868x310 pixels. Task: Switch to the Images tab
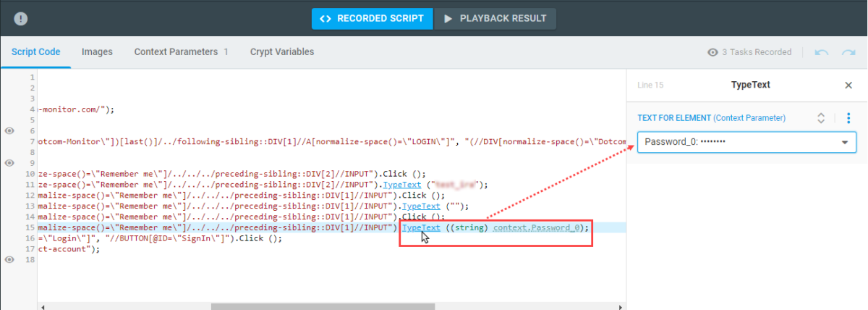pos(97,52)
